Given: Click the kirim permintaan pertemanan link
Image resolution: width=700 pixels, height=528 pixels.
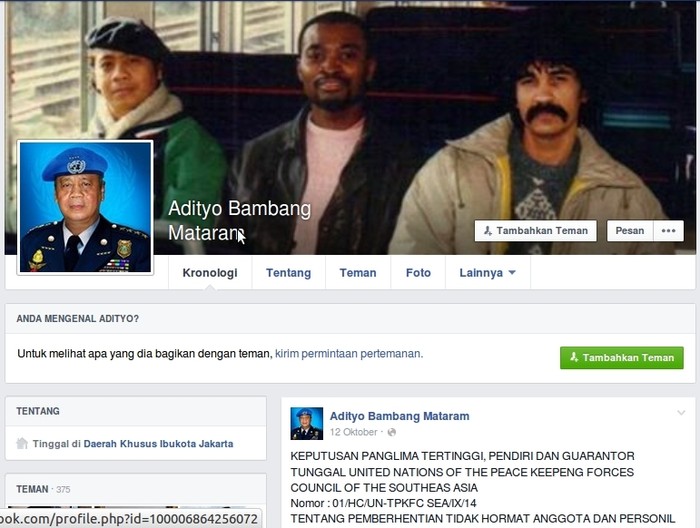Looking at the screenshot, I should tap(349, 354).
